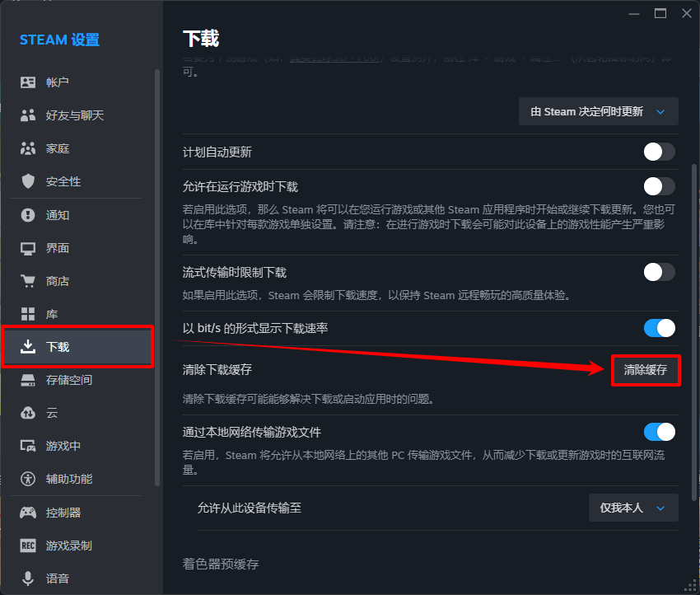Open 控制器 settings
Image resolution: width=700 pixels, height=595 pixels.
click(x=77, y=513)
